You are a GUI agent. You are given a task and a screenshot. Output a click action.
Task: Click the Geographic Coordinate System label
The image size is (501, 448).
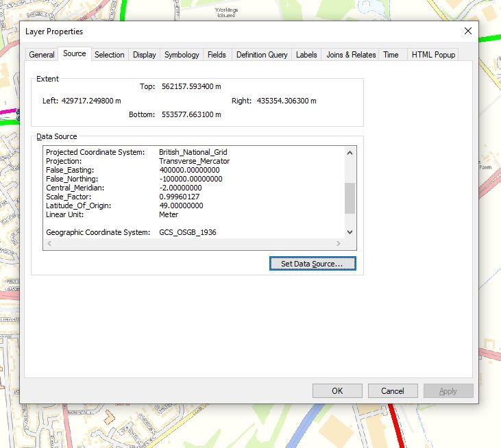click(98, 232)
